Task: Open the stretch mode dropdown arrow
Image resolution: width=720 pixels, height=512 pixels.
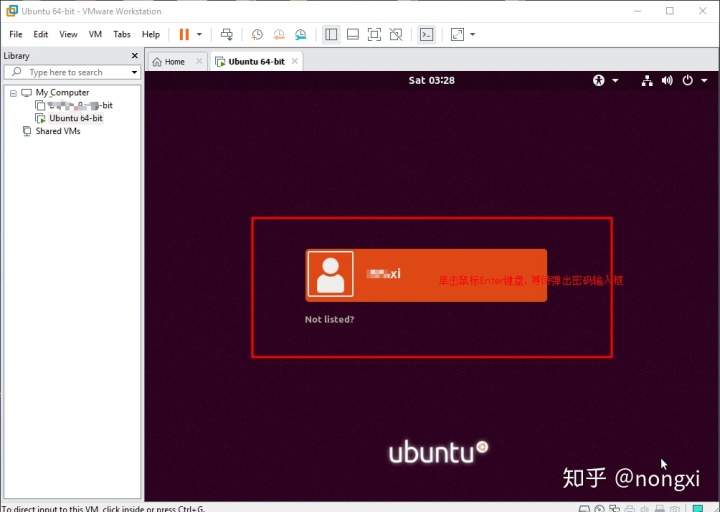Action: coord(472,34)
